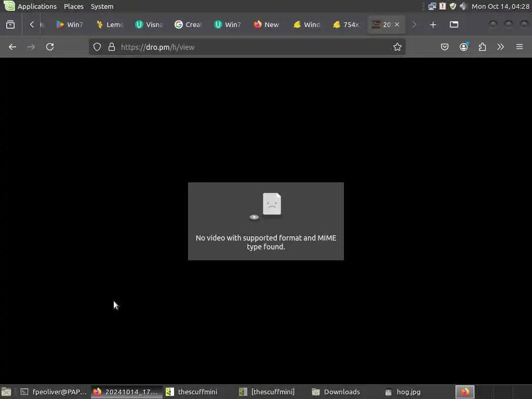
Task: Go forward one page
Action: click(x=31, y=47)
